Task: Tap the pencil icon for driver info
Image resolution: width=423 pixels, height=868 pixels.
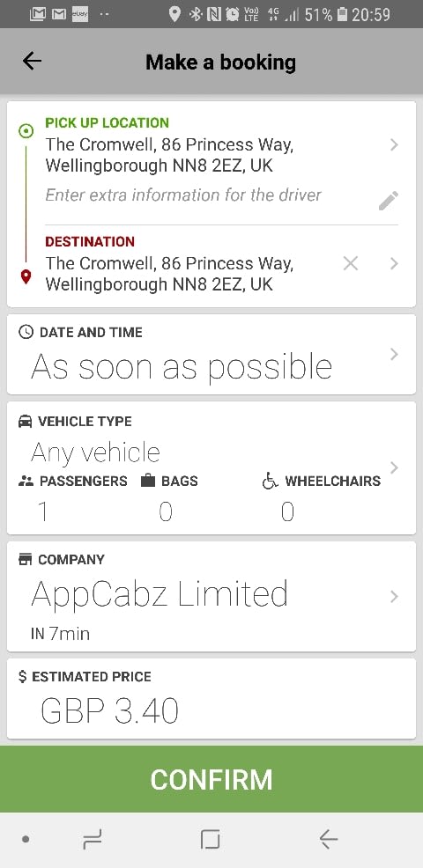Action: pos(388,201)
